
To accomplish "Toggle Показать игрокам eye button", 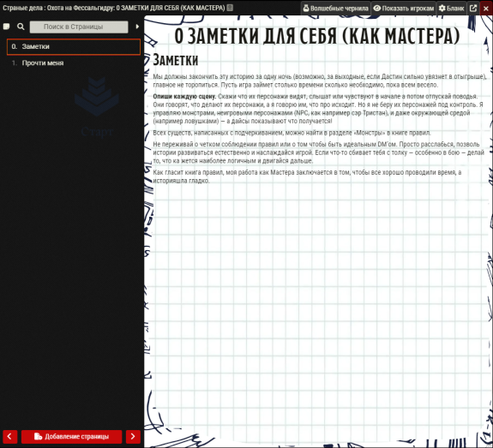I will [403, 9].
